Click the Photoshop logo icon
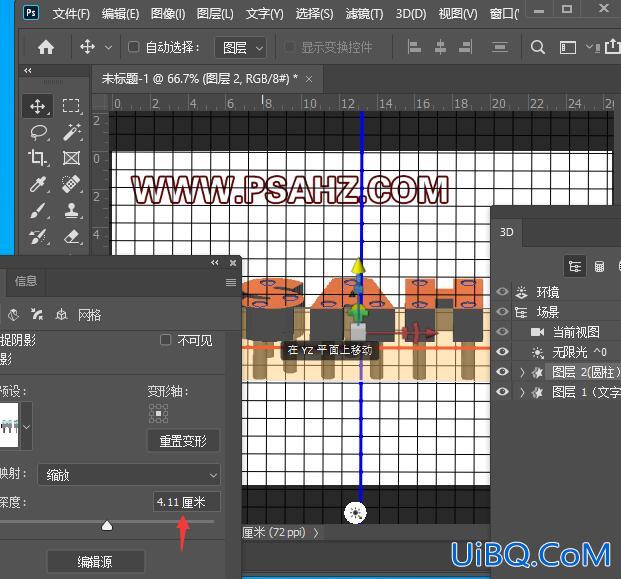621x579 pixels. click(x=31, y=12)
